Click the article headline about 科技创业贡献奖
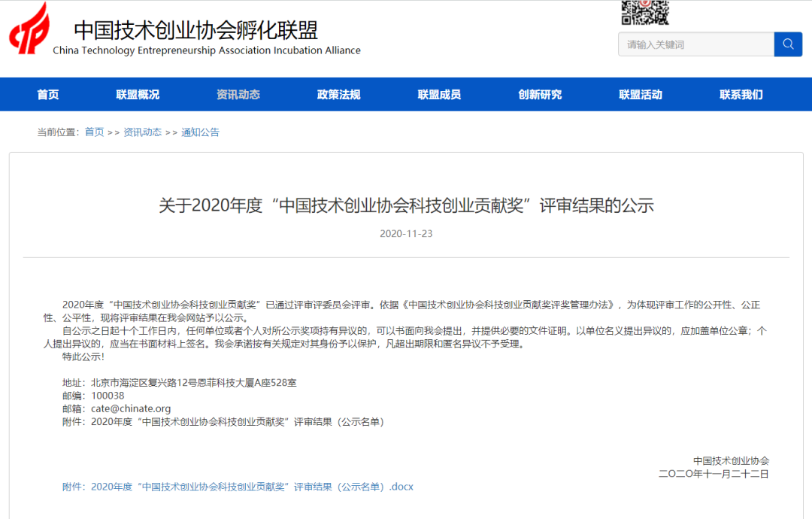Viewport: 812px width, 519px height. coord(406,205)
